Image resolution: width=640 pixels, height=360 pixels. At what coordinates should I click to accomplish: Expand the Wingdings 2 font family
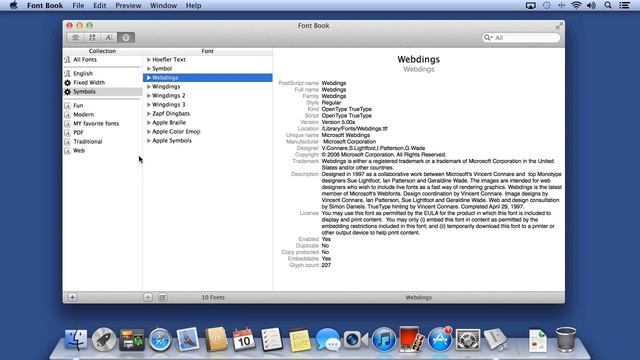149,96
